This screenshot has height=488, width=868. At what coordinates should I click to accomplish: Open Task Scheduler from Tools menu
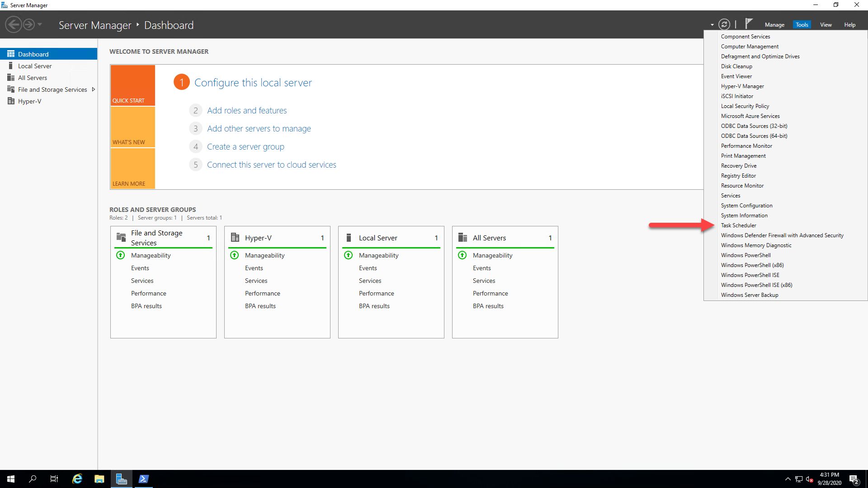786,225
